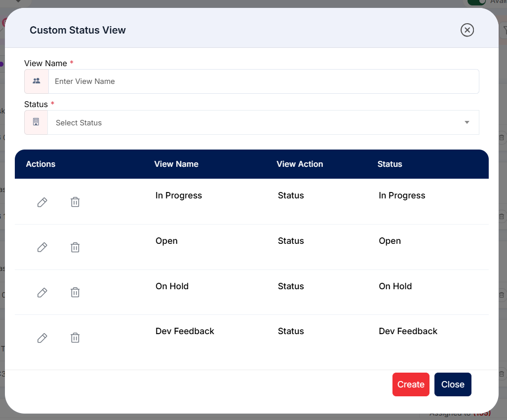Select the On Hold view name cell
The height and width of the screenshot is (420, 507).
point(172,286)
